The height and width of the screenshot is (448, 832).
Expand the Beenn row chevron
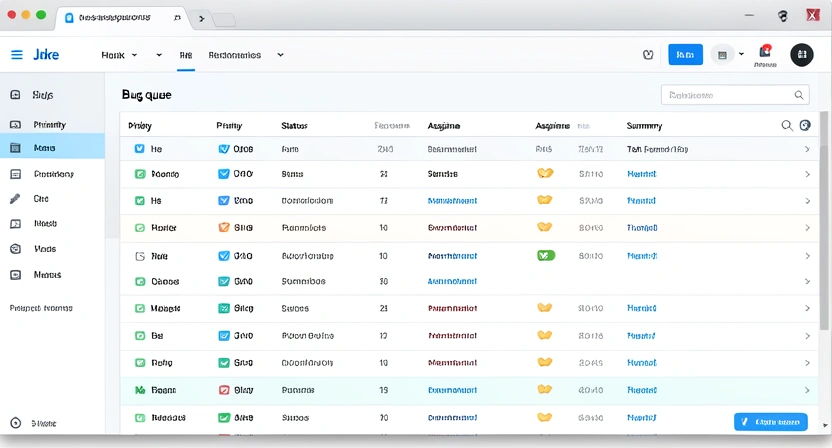click(807, 390)
